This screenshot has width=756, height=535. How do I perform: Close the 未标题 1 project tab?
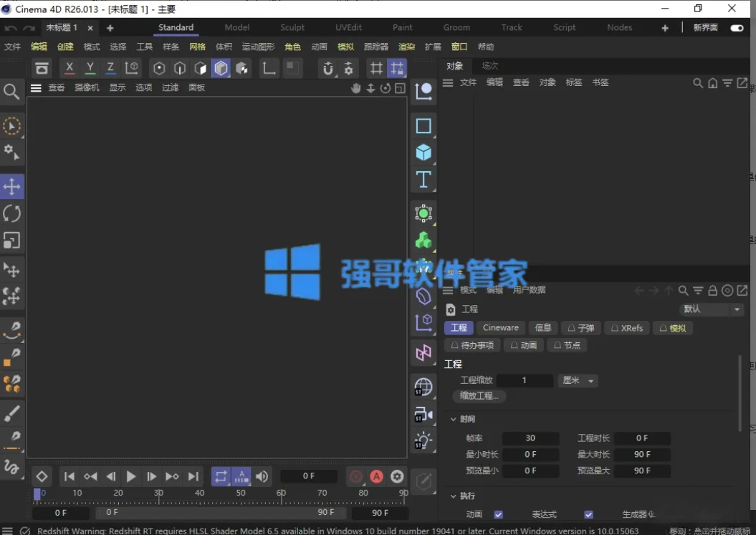tap(90, 28)
